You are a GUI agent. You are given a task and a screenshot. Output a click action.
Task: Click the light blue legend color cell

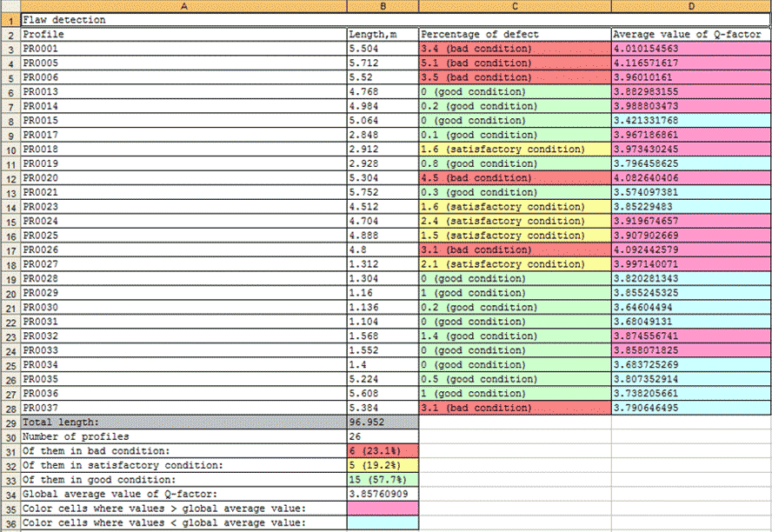click(x=382, y=522)
